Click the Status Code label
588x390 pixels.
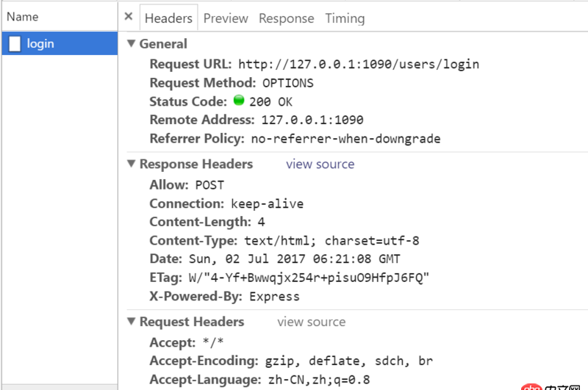(188, 101)
